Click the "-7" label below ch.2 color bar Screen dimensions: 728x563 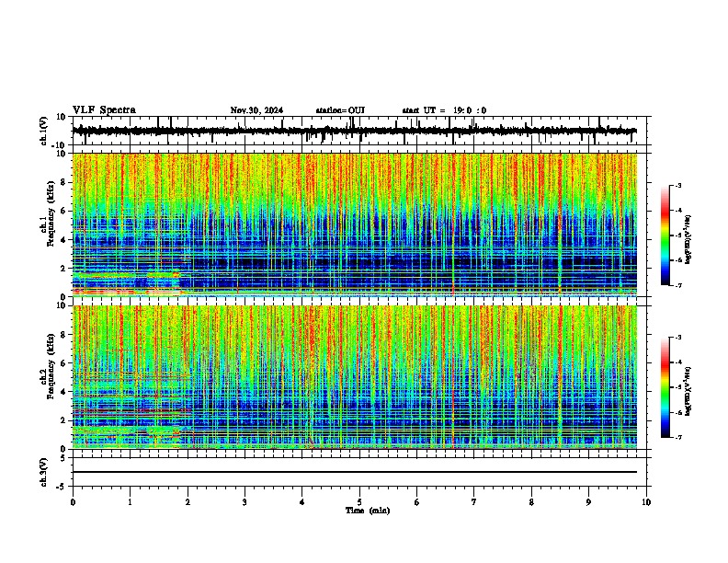(677, 437)
